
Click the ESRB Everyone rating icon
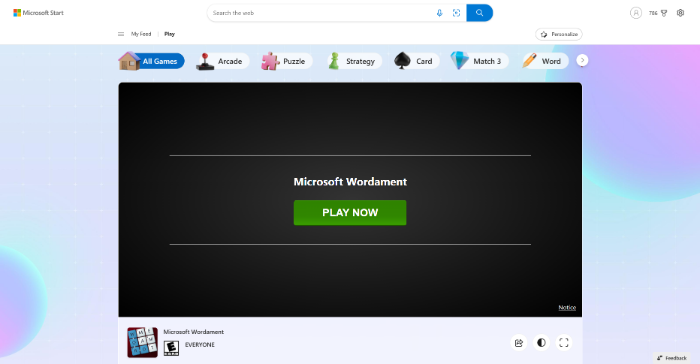click(171, 348)
